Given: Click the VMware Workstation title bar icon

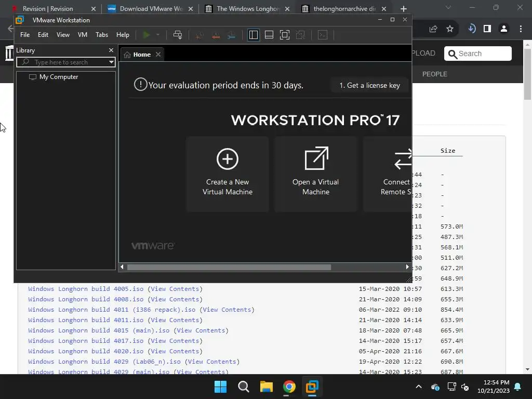Looking at the screenshot, I should (20, 20).
